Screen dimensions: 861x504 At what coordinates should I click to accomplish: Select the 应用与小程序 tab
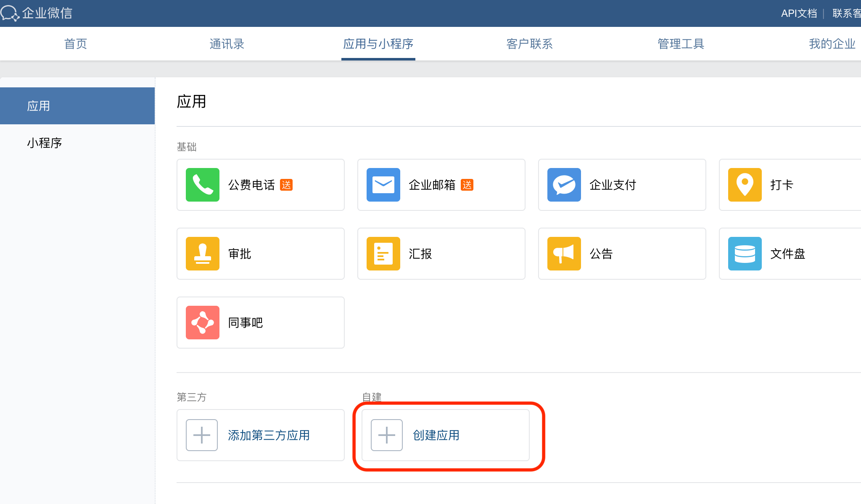pos(378,44)
